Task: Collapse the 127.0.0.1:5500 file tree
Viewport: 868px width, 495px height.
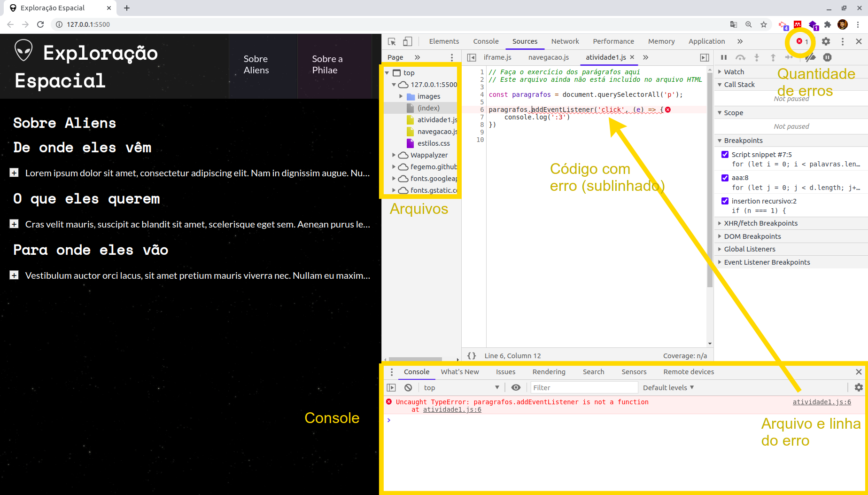Action: pos(395,85)
